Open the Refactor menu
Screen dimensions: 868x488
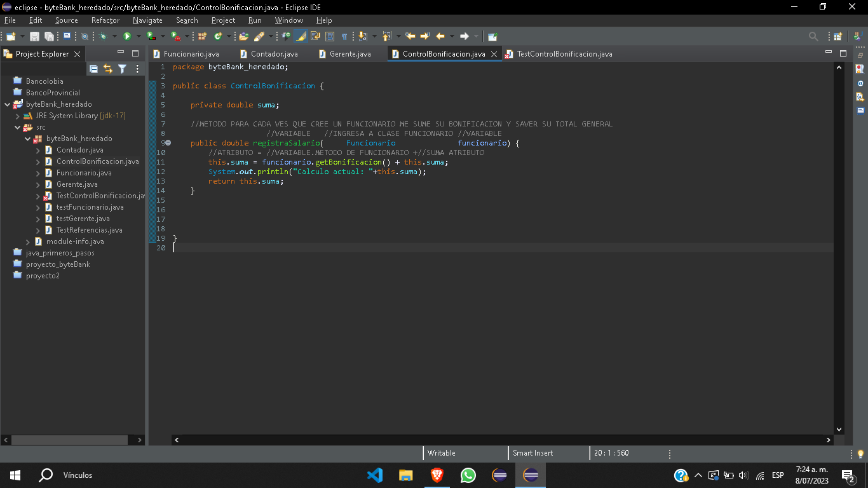pyautogui.click(x=105, y=20)
